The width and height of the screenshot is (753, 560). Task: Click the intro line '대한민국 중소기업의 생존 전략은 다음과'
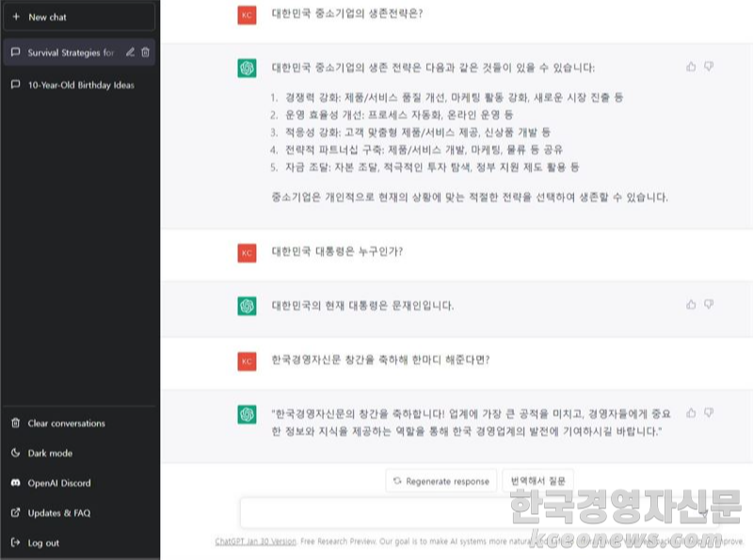433,67
